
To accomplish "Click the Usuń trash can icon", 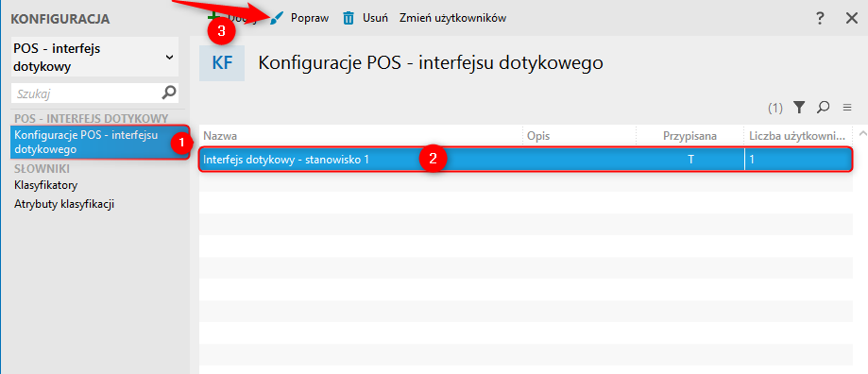I will point(349,18).
